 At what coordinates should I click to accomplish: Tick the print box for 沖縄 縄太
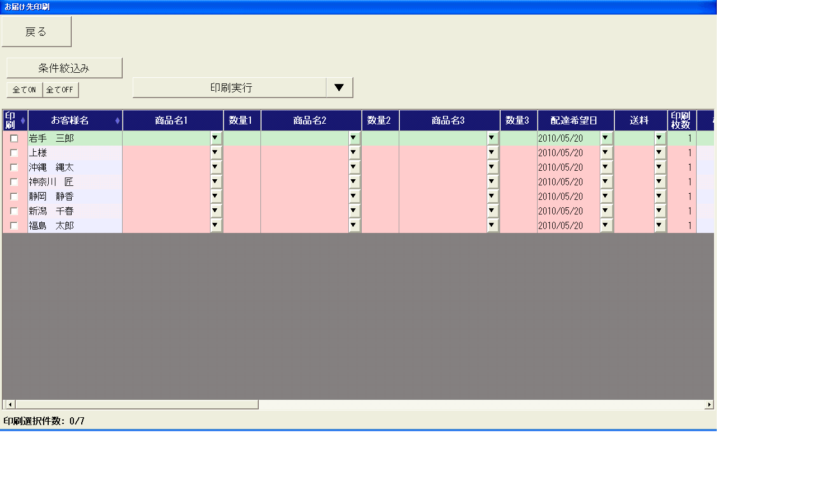tap(15, 167)
